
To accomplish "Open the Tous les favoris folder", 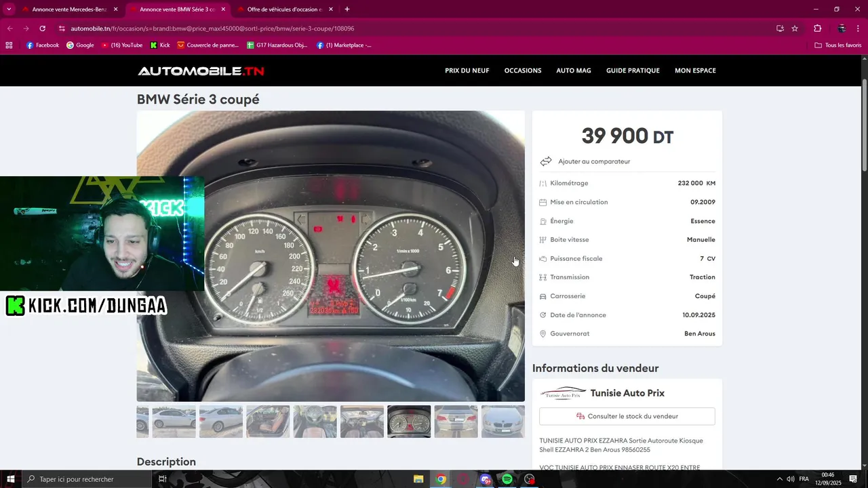I will 838,45.
